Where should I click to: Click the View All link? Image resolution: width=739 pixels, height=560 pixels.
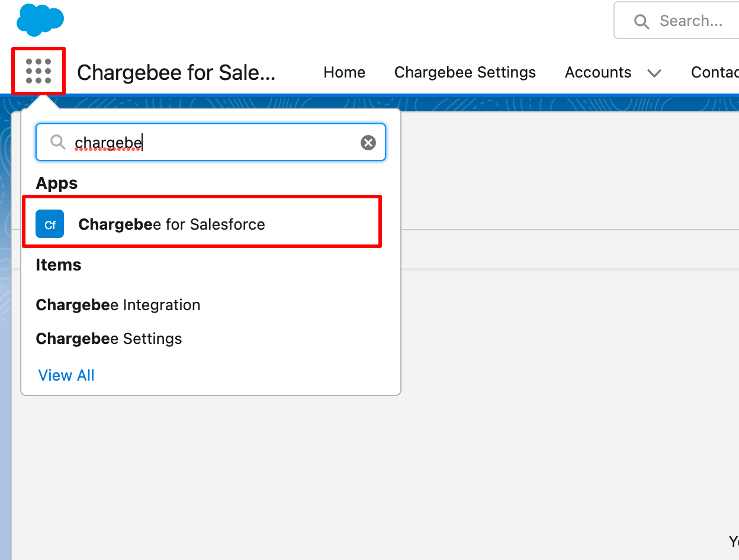[66, 375]
